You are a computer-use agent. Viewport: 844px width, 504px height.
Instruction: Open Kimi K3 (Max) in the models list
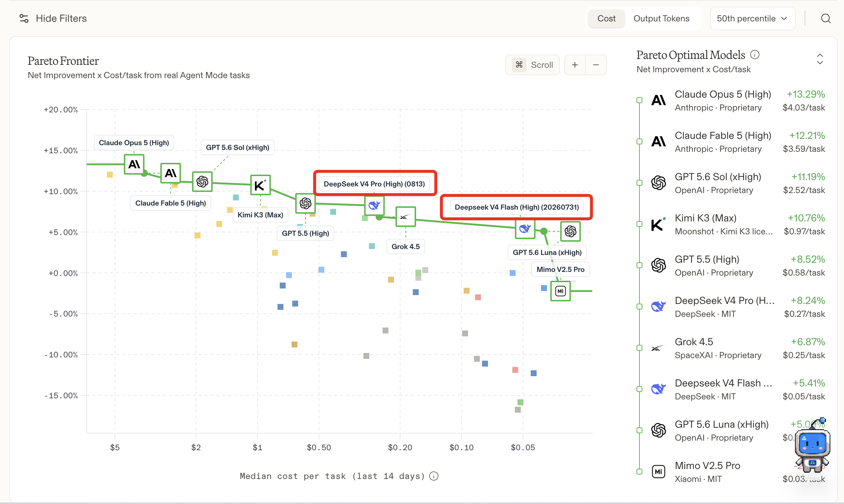coord(706,218)
